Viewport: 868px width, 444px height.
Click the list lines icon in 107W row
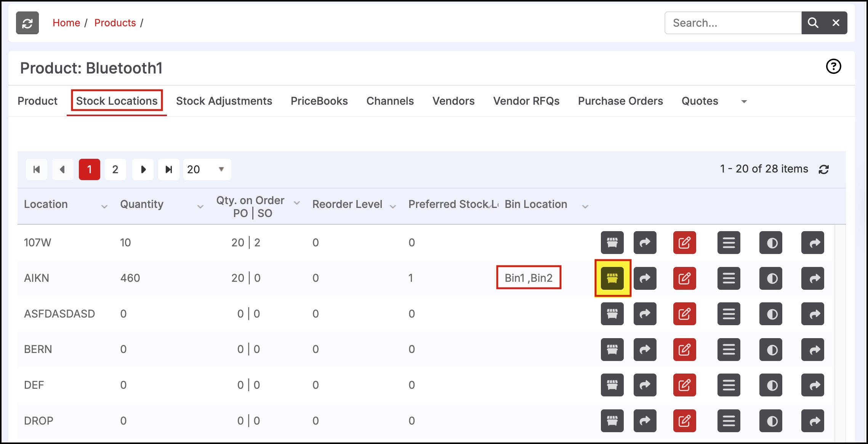729,243
